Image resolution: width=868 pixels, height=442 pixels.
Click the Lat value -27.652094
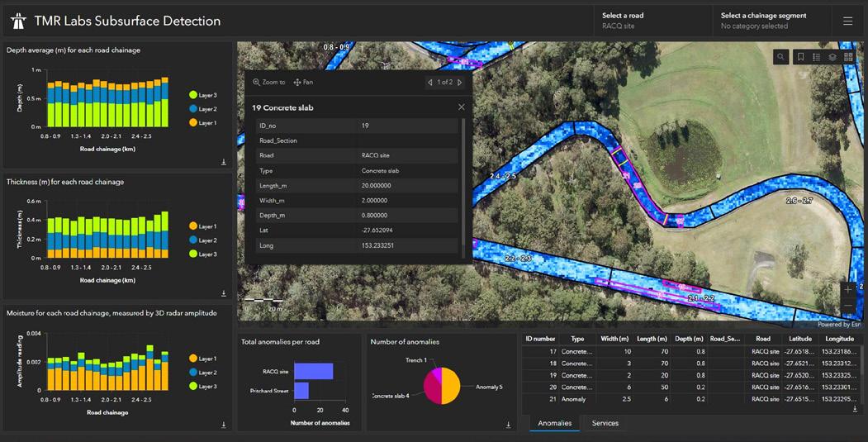(x=377, y=231)
